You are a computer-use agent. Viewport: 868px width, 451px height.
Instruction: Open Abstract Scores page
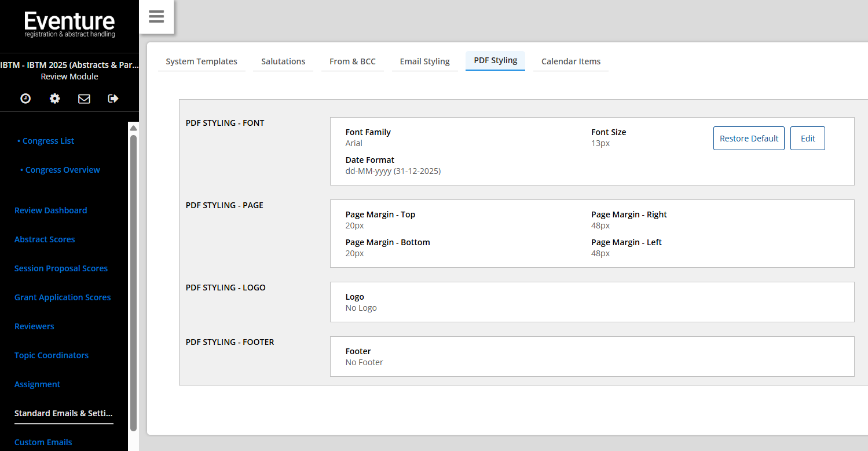pos(45,239)
